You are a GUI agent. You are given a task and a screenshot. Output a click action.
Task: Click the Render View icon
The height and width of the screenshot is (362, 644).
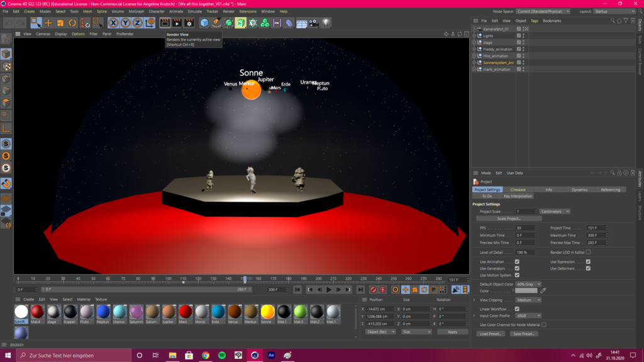pos(165,23)
